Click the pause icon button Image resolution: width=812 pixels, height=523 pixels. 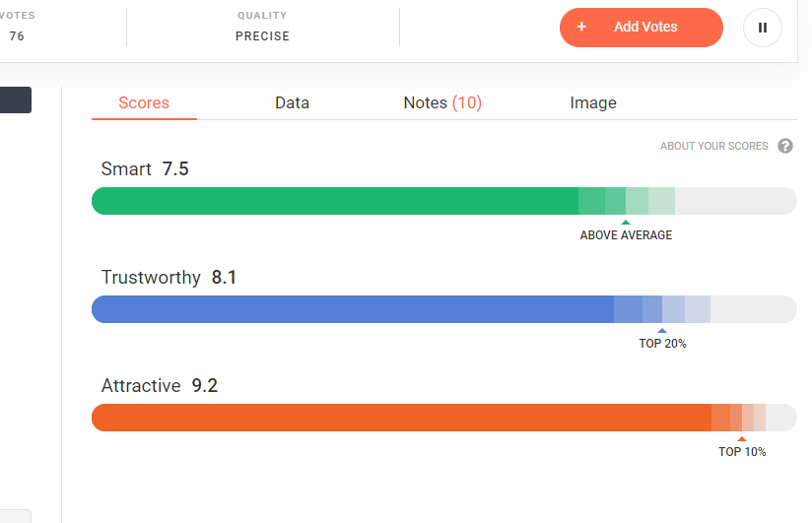[763, 28]
